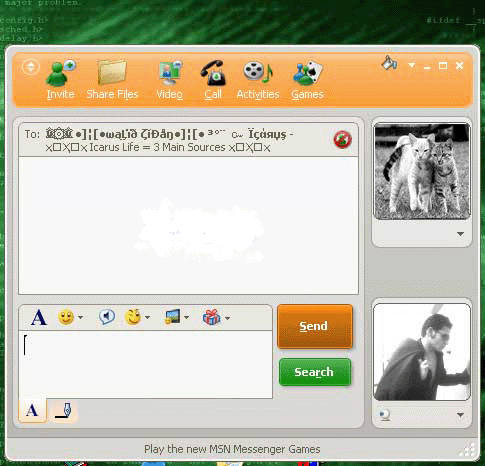This screenshot has width=485, height=466.
Task: Launch Games from the toolbar
Action: pyautogui.click(x=308, y=72)
